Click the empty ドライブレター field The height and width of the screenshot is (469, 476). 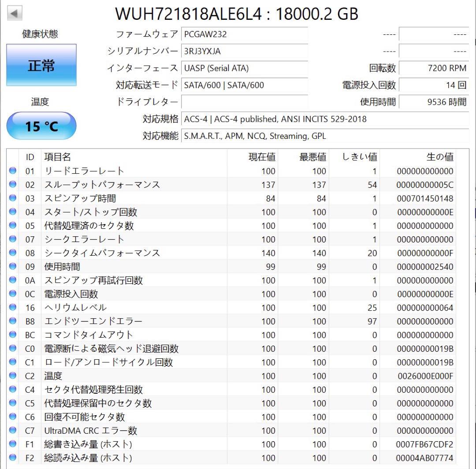(245, 102)
